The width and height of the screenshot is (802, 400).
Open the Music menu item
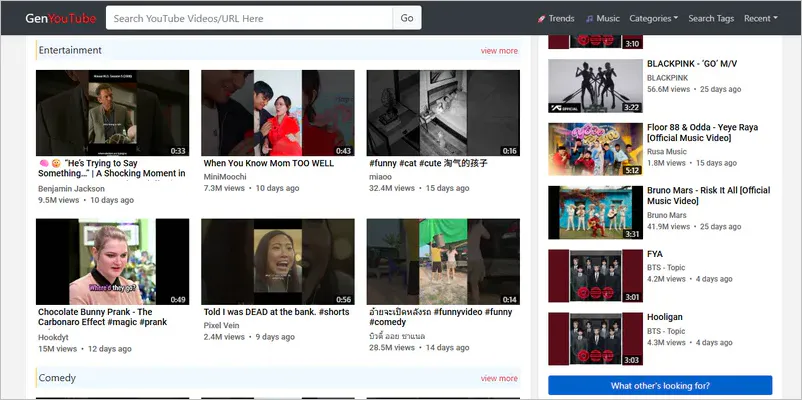pyautogui.click(x=608, y=18)
